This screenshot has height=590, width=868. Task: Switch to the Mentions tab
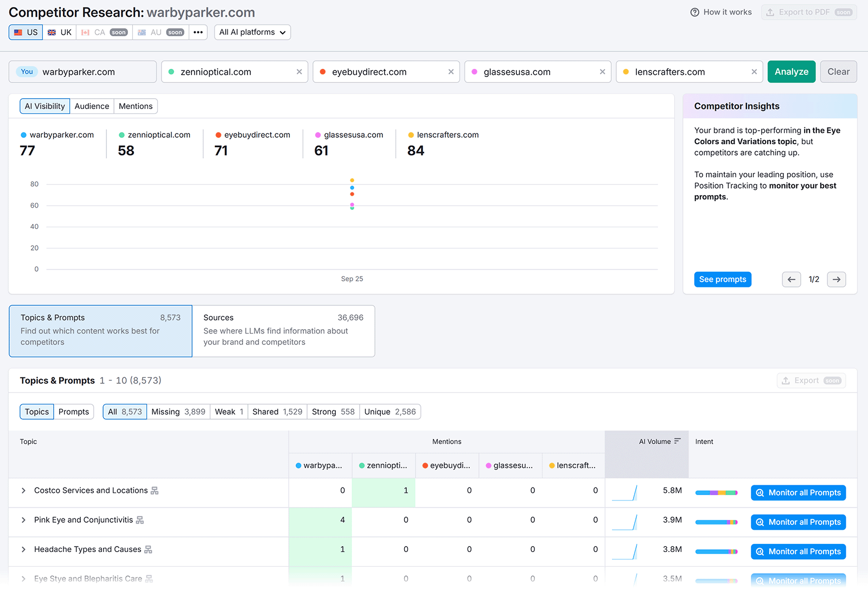[135, 106]
